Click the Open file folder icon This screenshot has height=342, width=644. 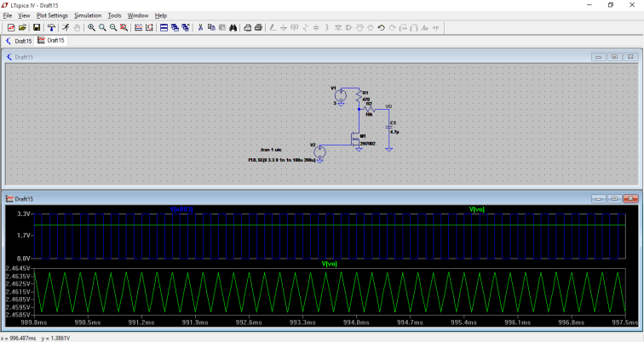coord(22,27)
